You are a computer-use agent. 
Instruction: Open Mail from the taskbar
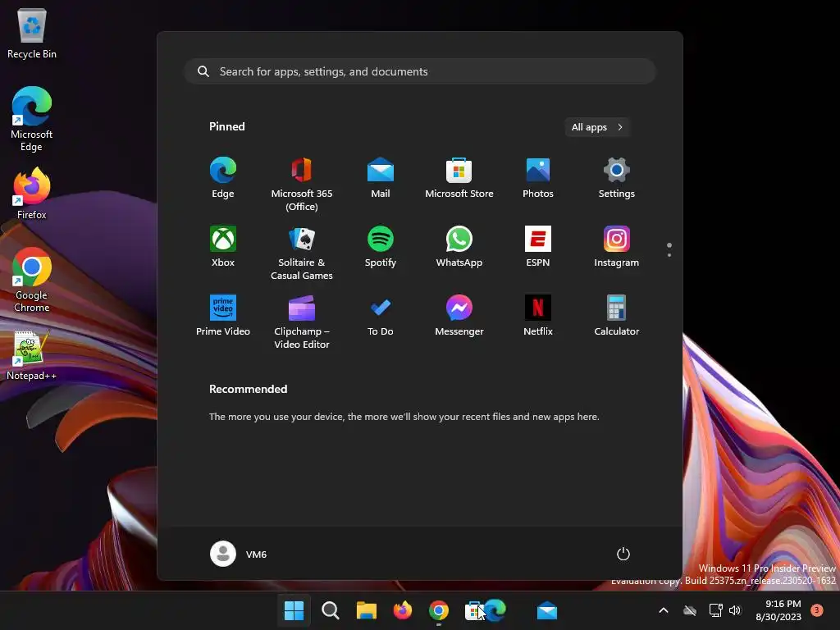(547, 610)
